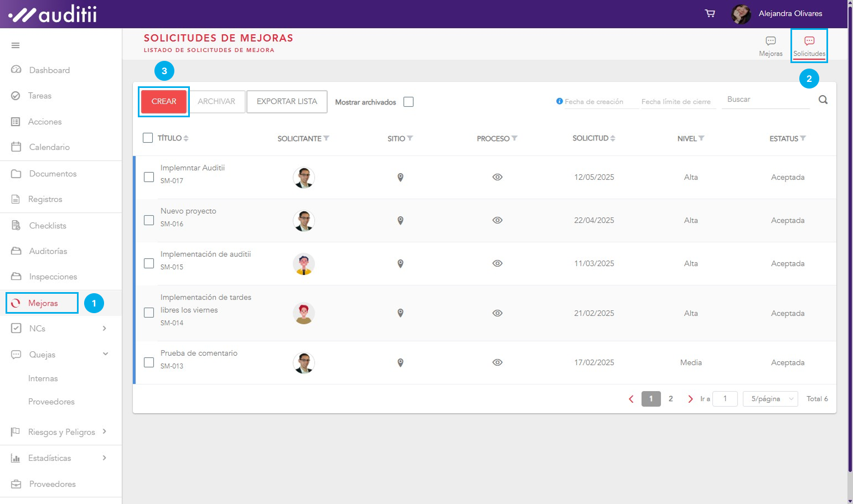
Task: Open the 5/página page size dropdown
Action: click(x=770, y=399)
